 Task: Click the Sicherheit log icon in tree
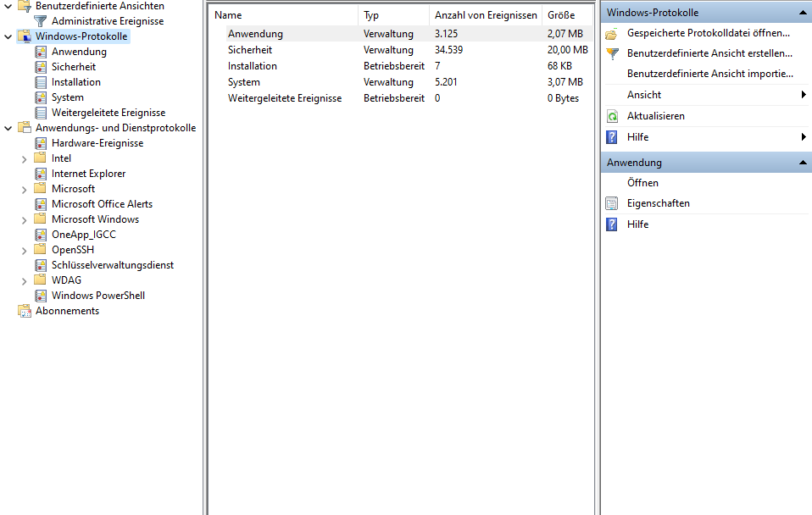[41, 67]
